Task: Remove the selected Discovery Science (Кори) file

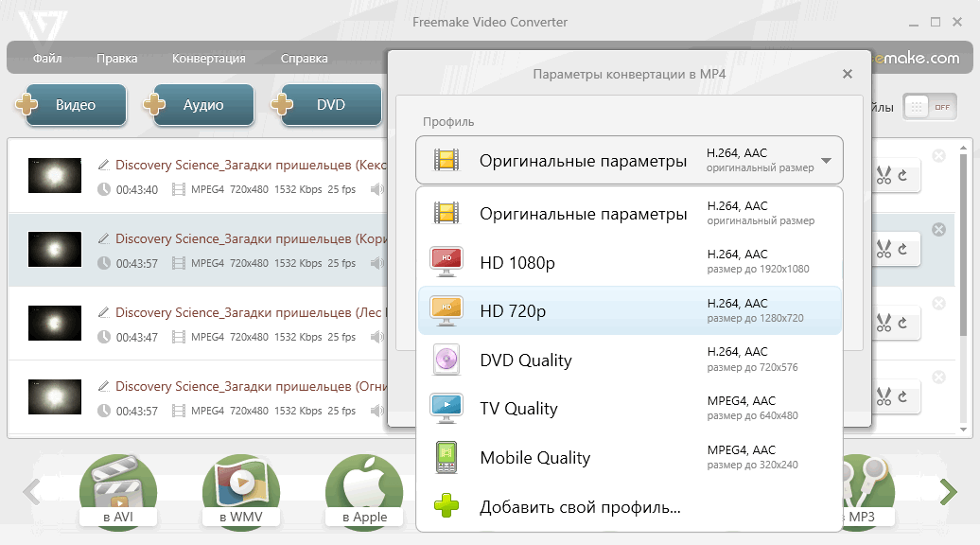Action: pos(936,228)
